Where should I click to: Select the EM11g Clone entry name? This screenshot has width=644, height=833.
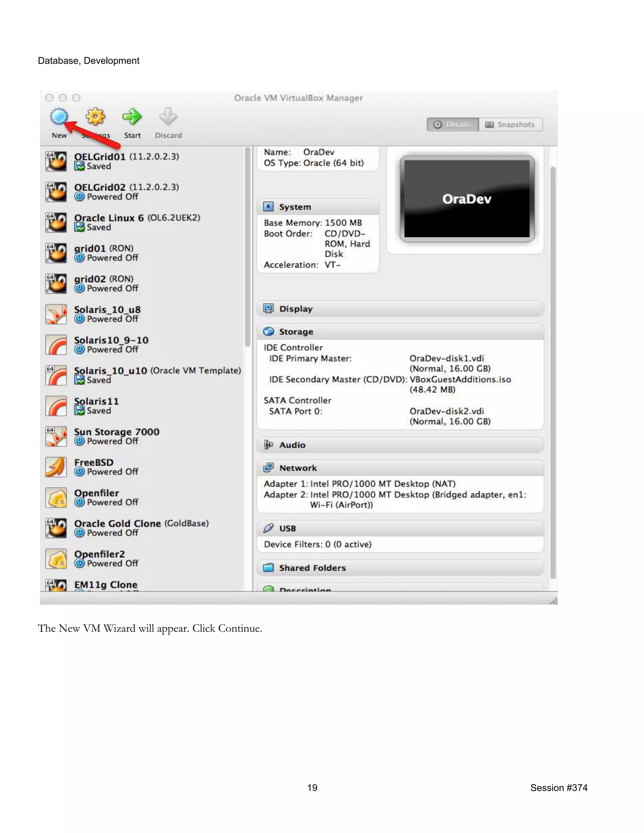pos(106,584)
